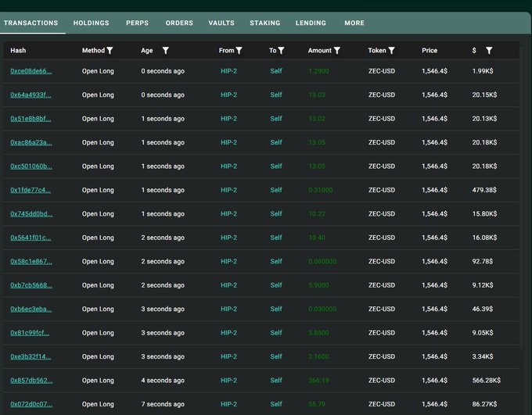
Task: Click the 5.9000 amount cell
Action: click(318, 285)
